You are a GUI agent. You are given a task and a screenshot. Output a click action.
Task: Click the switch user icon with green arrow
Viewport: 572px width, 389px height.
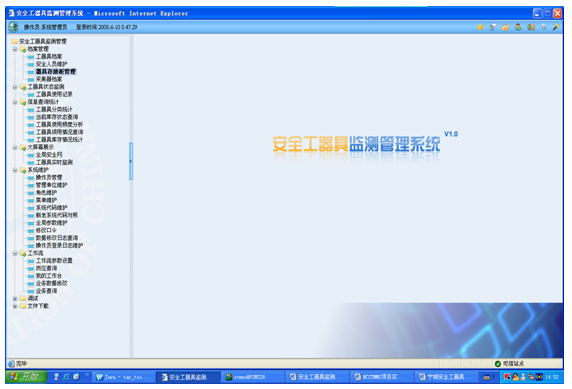tap(518, 27)
